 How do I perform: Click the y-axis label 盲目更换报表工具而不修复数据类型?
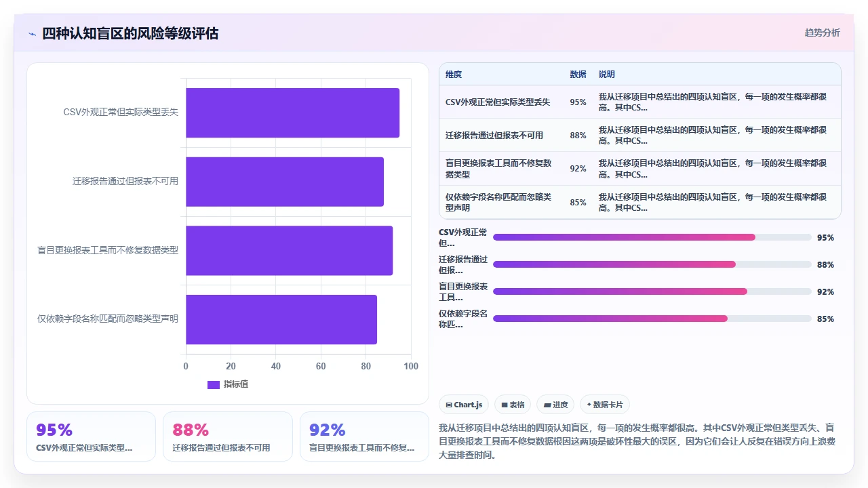point(108,250)
